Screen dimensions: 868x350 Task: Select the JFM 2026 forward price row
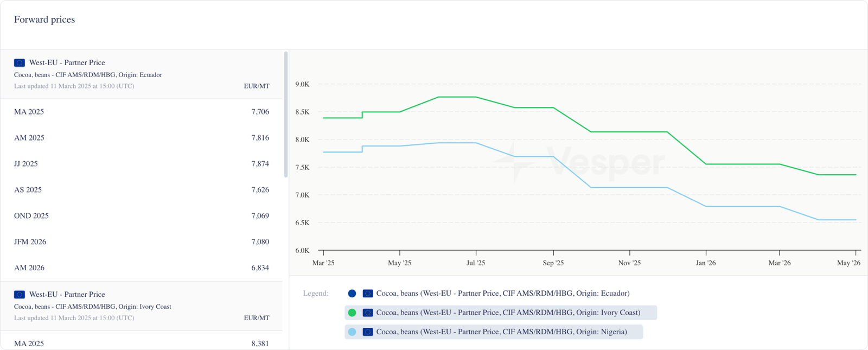[141, 242]
